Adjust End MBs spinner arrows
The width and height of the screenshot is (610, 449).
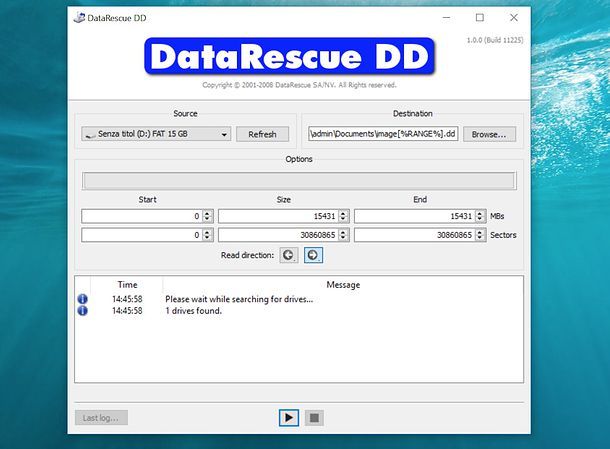(480, 216)
